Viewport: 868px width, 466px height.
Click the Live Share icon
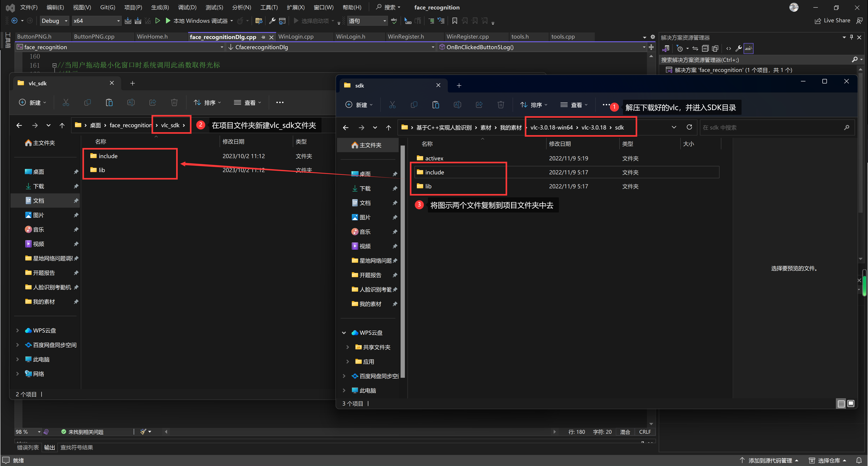pyautogui.click(x=818, y=21)
